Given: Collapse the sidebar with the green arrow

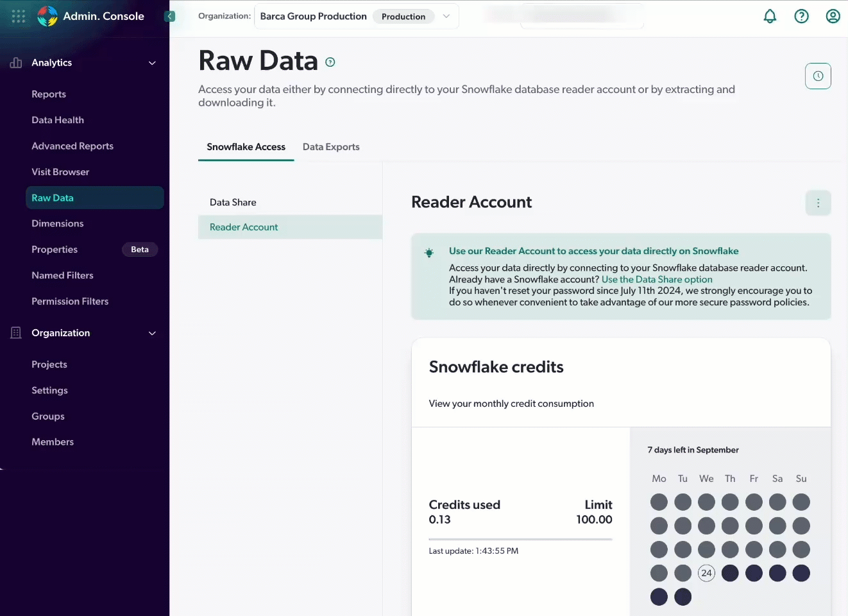Looking at the screenshot, I should 169,16.
